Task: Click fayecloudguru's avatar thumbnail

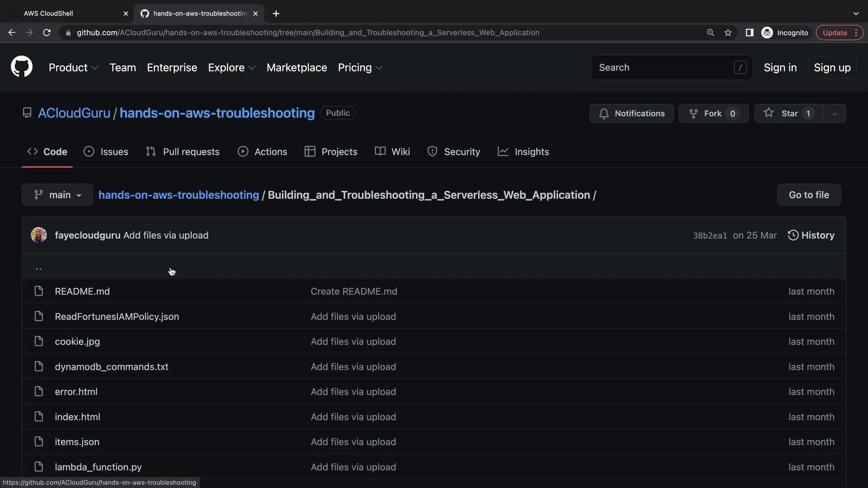Action: [x=38, y=235]
